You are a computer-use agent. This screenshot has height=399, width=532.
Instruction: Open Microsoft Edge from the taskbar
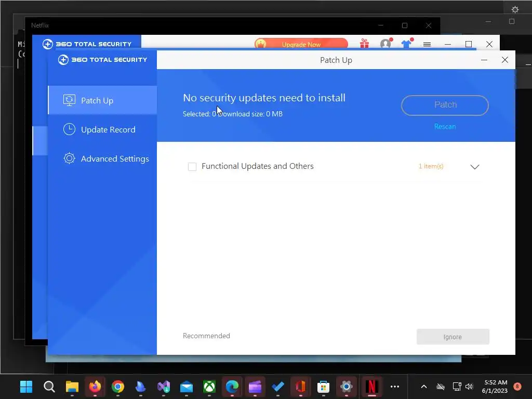[x=232, y=387]
